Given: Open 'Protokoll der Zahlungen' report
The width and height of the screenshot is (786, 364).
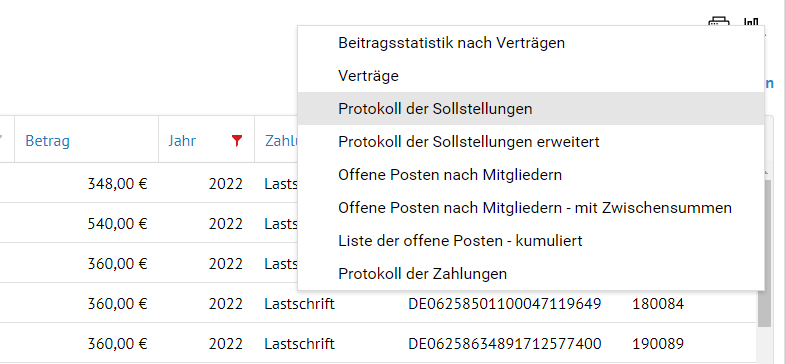Looking at the screenshot, I should point(422,274).
